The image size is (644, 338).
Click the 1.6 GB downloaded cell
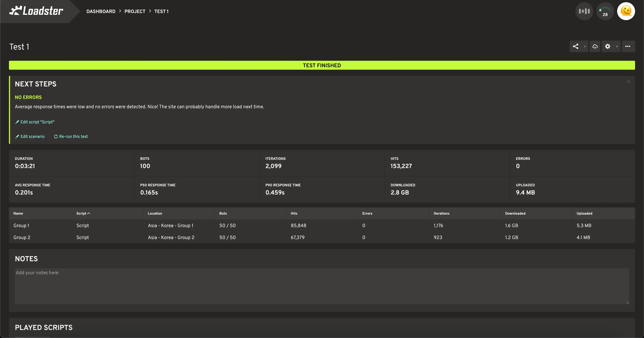pyautogui.click(x=512, y=225)
